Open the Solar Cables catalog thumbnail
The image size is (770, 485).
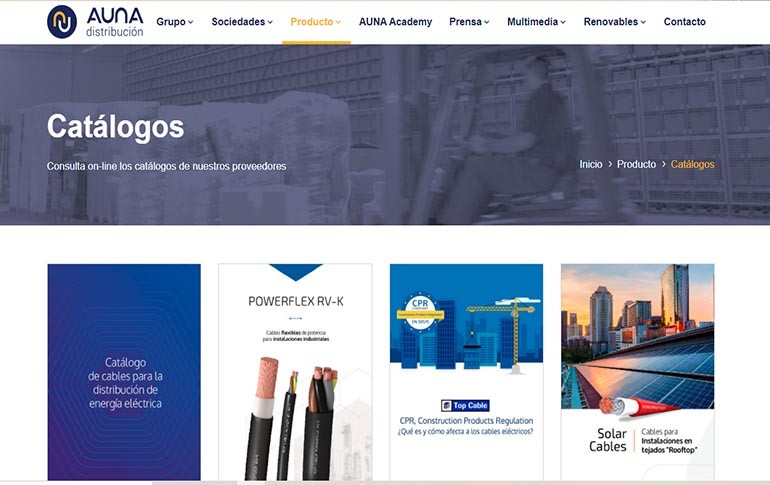click(x=637, y=372)
